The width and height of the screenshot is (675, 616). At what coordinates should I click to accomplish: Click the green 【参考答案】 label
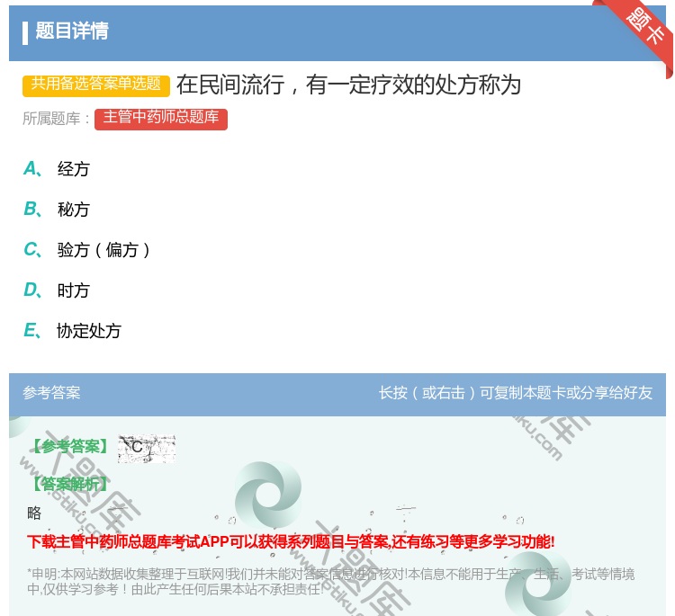click(68, 447)
